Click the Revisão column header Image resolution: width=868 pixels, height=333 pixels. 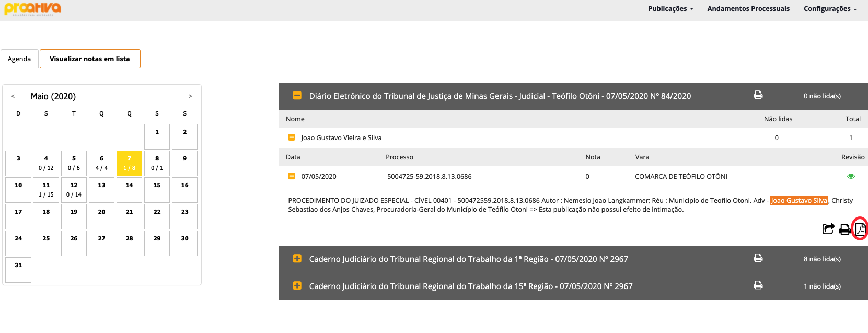pyautogui.click(x=853, y=157)
